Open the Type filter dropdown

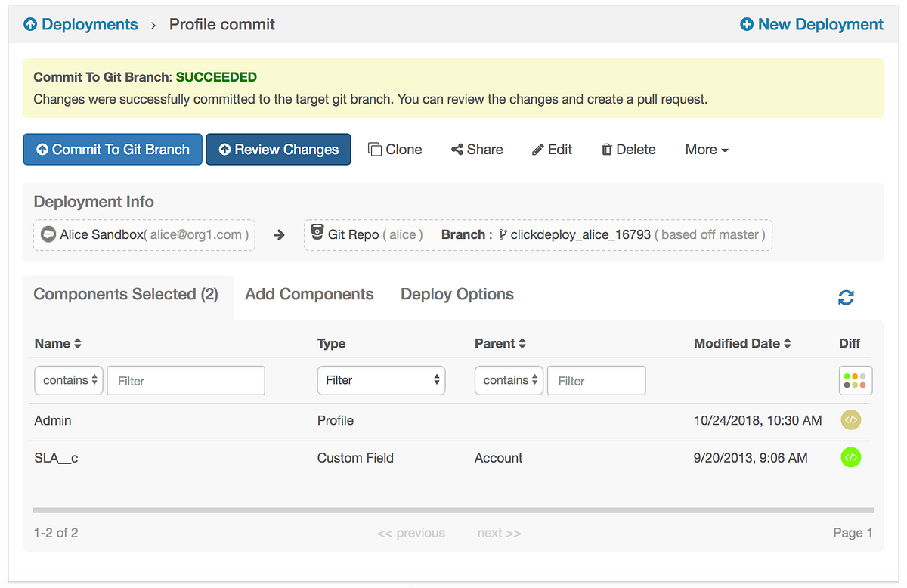coord(381,380)
